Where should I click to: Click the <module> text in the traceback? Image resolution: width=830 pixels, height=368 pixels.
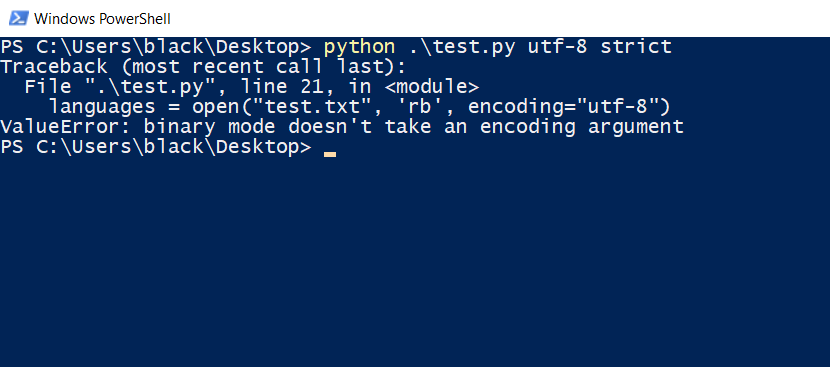coord(431,87)
